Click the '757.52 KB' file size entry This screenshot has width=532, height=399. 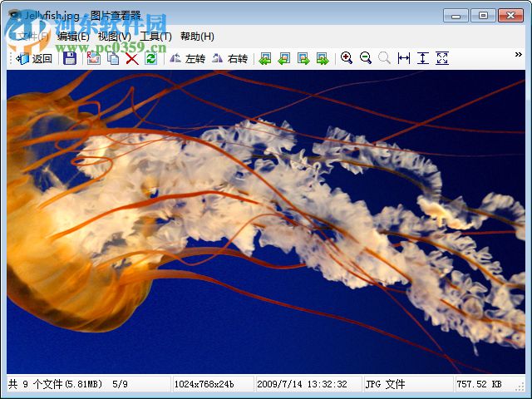point(479,384)
